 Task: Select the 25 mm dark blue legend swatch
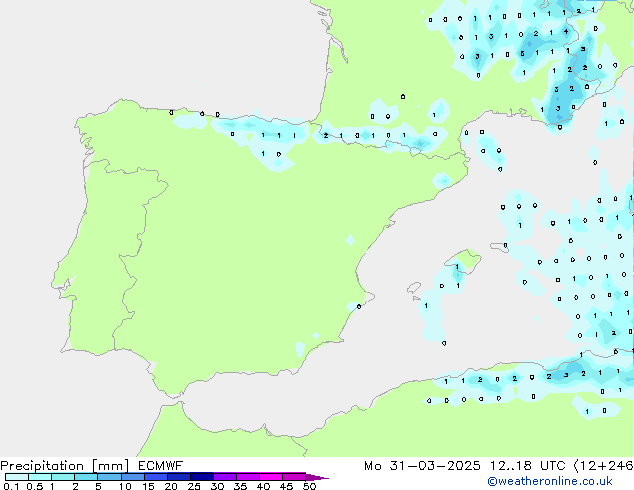[x=202, y=478]
